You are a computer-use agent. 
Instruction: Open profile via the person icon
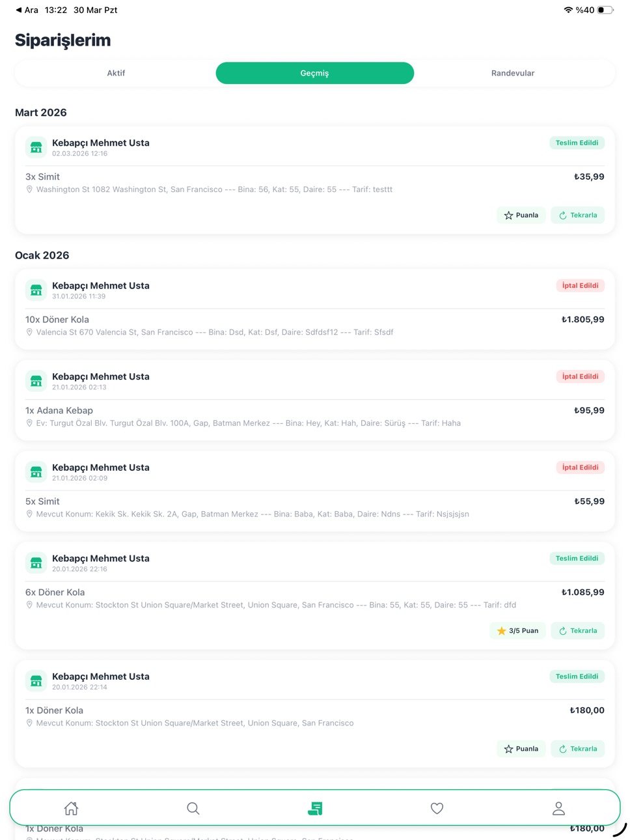click(x=558, y=808)
